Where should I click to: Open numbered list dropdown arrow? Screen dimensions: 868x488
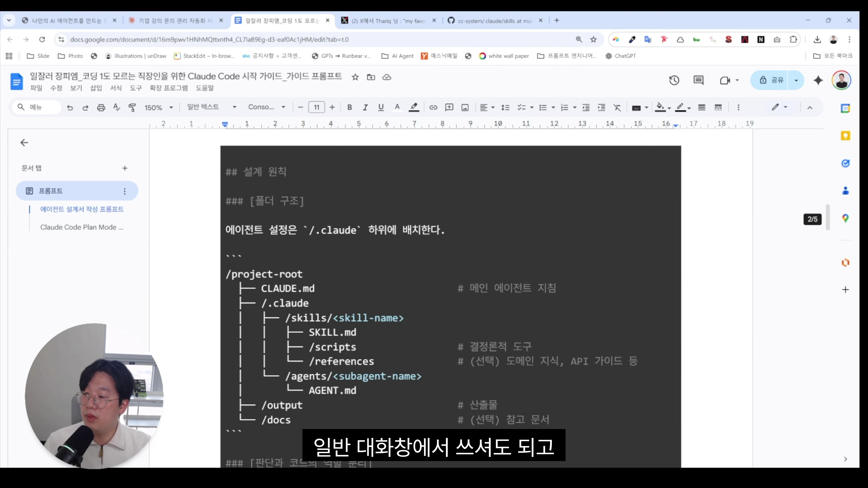(575, 108)
